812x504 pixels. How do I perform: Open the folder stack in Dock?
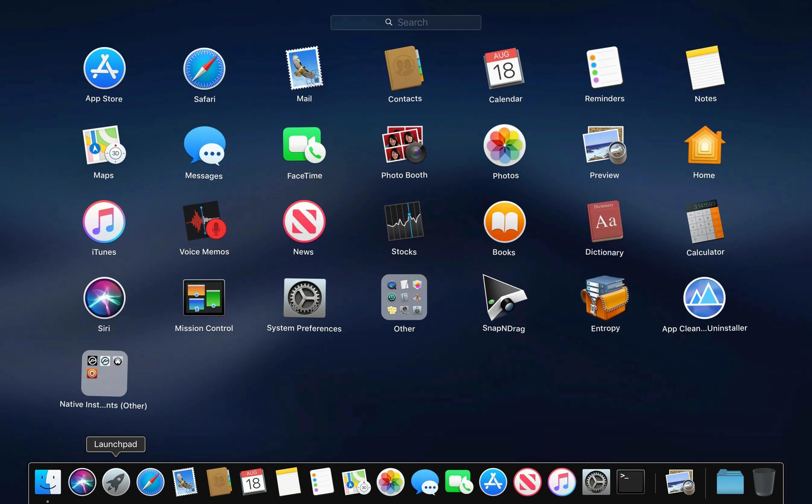(x=730, y=482)
